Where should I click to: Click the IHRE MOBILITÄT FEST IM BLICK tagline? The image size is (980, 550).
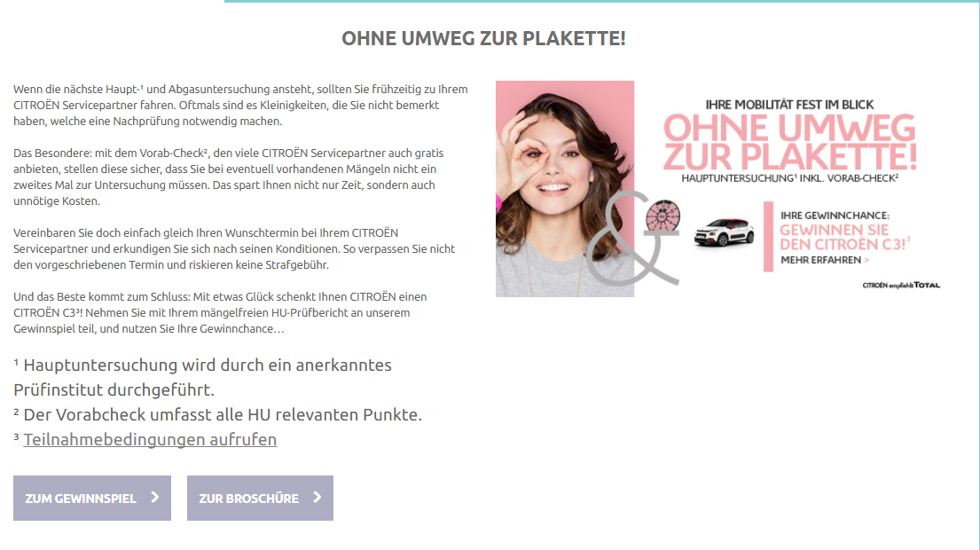click(x=789, y=105)
